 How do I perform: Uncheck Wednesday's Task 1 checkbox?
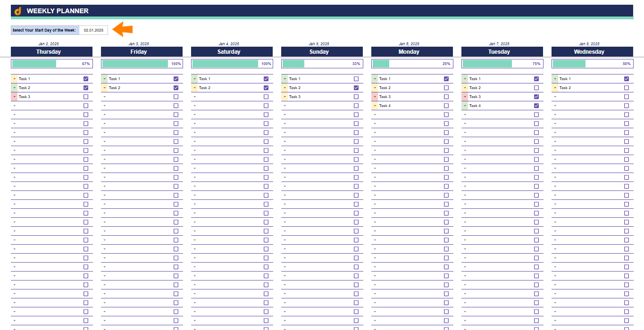coord(627,79)
